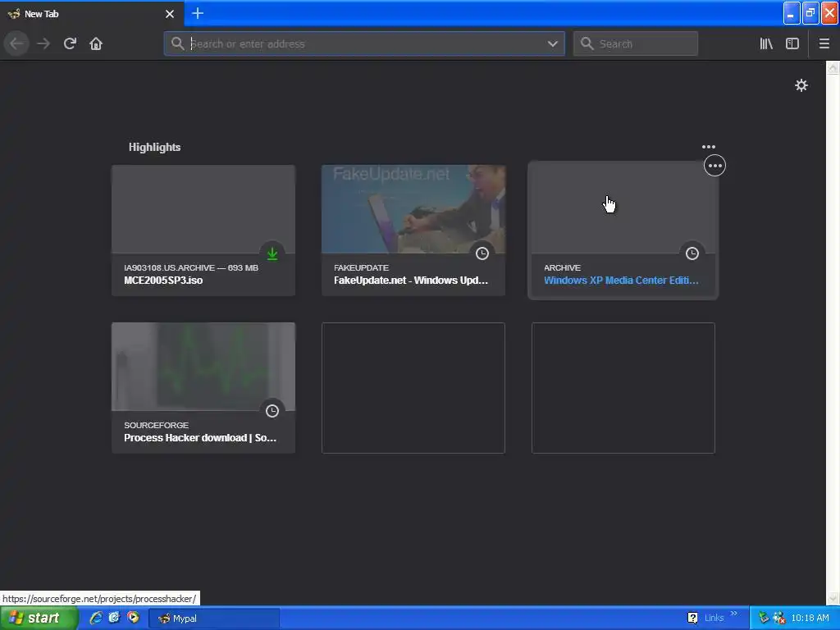The image size is (840, 630).
Task: Click the FAKEUPDATE source label
Action: coord(361,268)
